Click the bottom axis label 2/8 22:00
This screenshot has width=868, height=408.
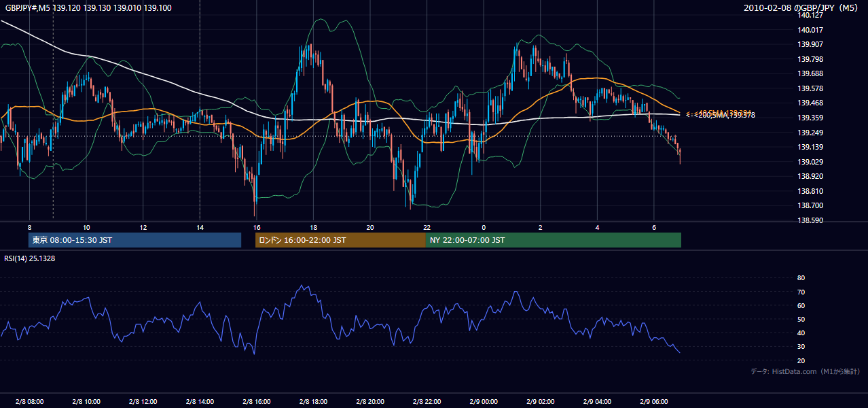click(x=427, y=401)
